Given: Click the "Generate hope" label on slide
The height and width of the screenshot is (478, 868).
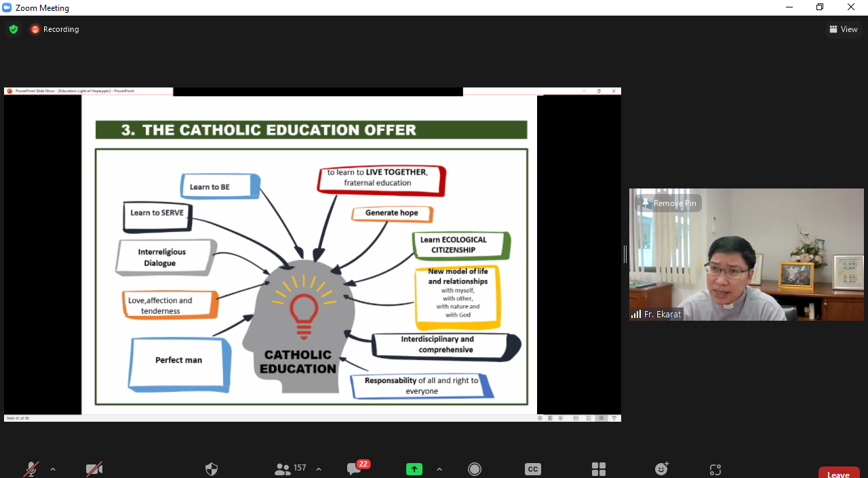Looking at the screenshot, I should coord(392,214).
